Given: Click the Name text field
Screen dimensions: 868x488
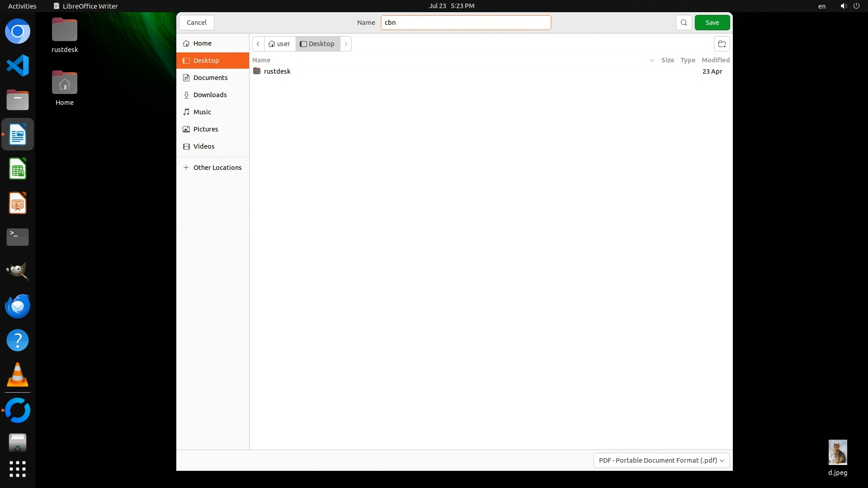Looking at the screenshot, I should tap(466, 23).
